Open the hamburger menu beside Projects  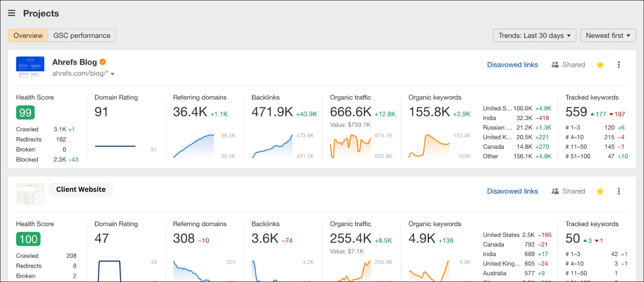(x=12, y=13)
